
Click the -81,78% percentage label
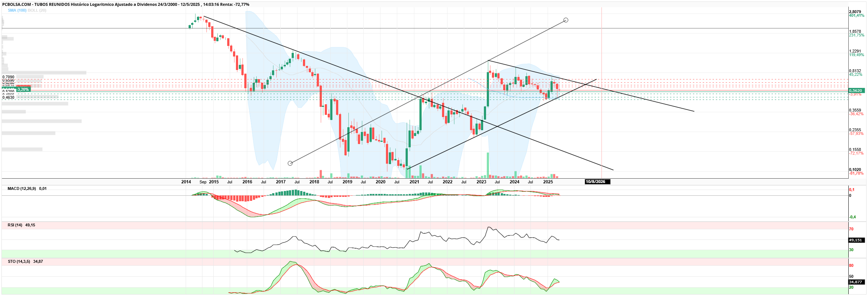click(856, 173)
